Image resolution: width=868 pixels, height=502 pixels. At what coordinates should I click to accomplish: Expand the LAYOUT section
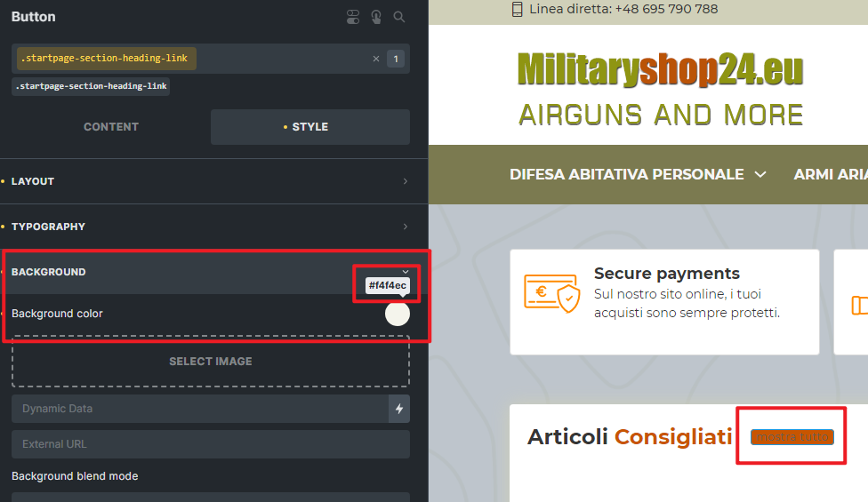coord(210,181)
